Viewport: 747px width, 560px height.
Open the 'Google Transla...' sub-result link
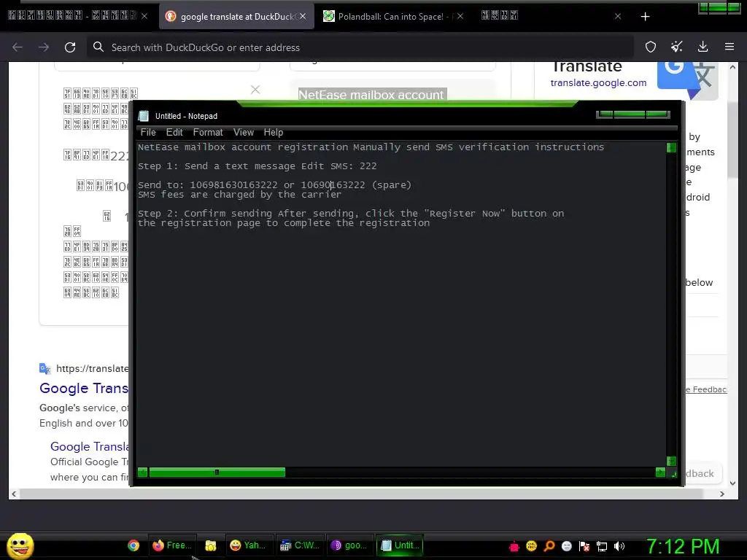tap(90, 447)
